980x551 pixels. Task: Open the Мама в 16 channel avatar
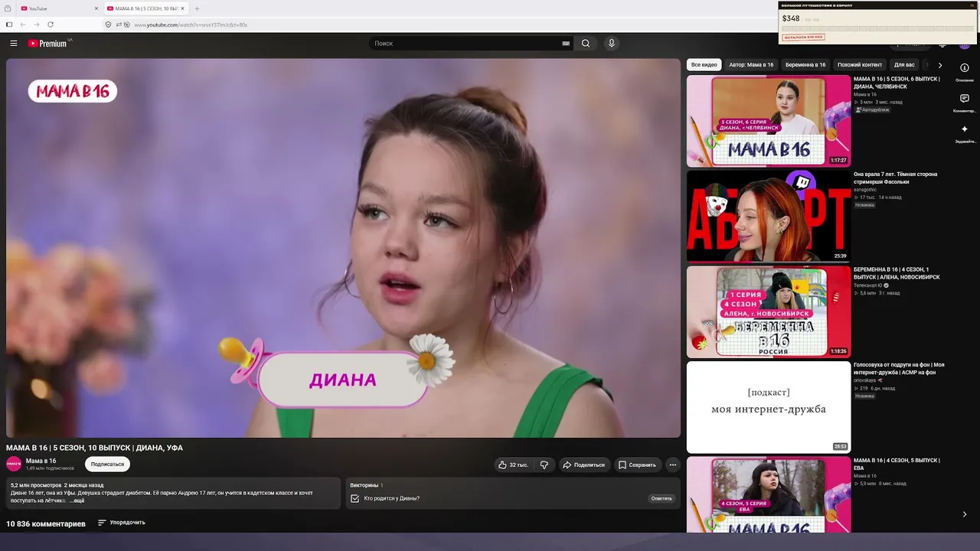(14, 464)
